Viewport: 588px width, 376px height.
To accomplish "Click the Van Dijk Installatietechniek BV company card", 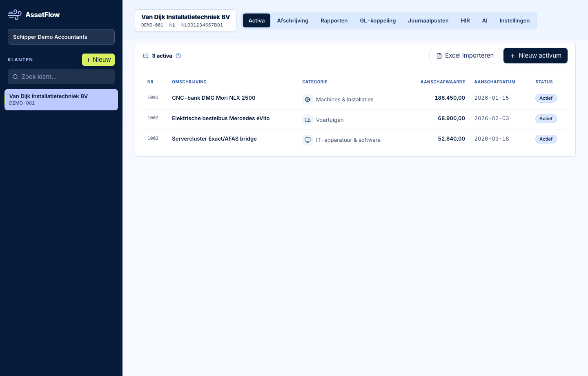I will 185,20.
